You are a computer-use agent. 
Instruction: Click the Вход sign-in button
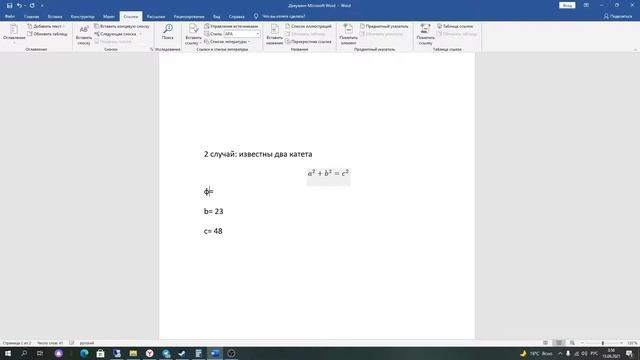pos(567,5)
